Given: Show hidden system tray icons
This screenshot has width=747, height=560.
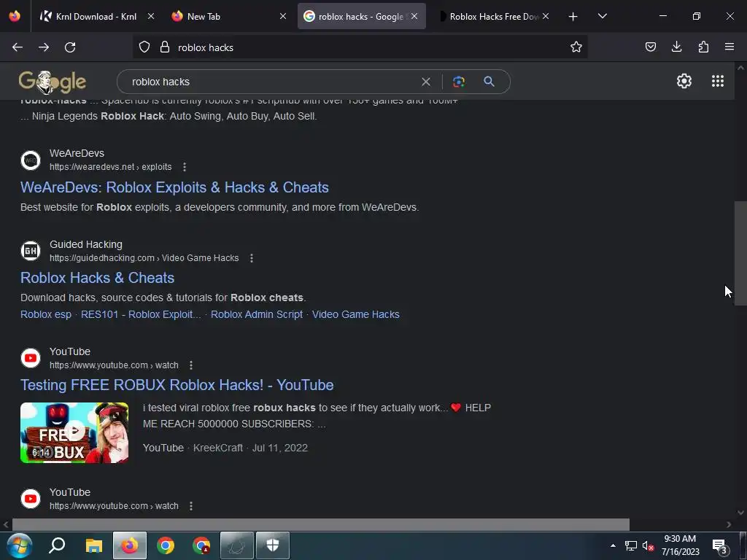Looking at the screenshot, I should point(613,545).
